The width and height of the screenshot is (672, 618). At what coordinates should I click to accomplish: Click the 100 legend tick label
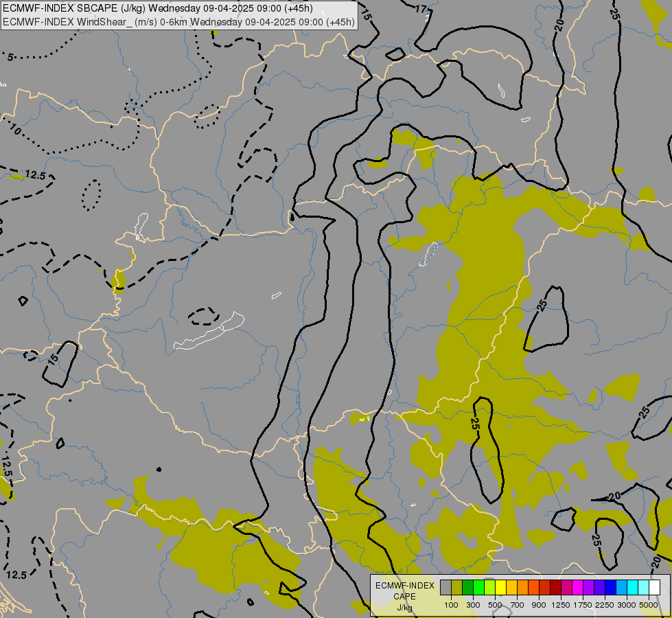point(451,605)
